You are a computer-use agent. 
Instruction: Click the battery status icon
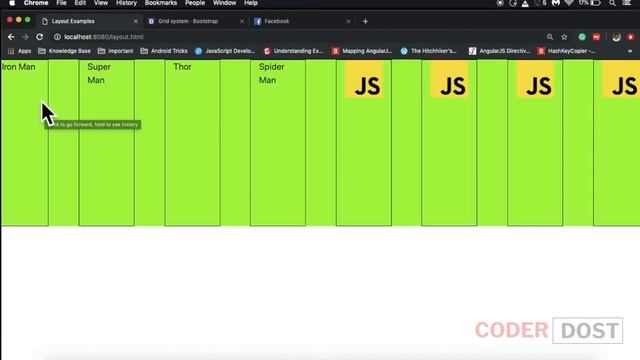(x=596, y=3)
